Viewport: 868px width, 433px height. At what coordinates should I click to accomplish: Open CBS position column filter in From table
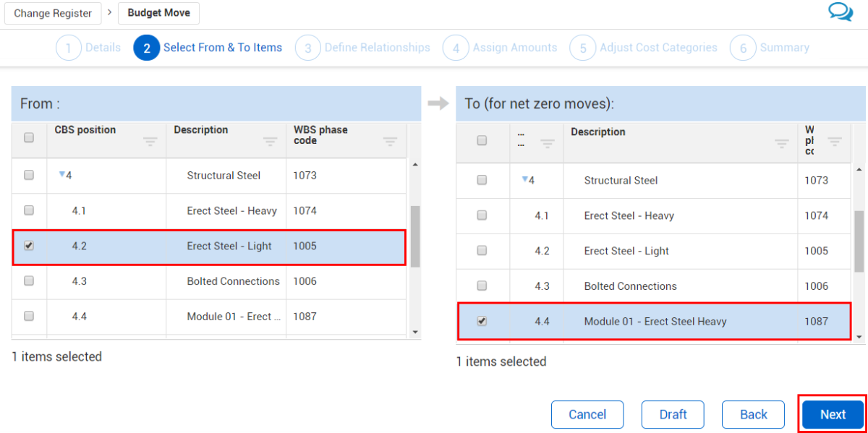[x=150, y=141]
